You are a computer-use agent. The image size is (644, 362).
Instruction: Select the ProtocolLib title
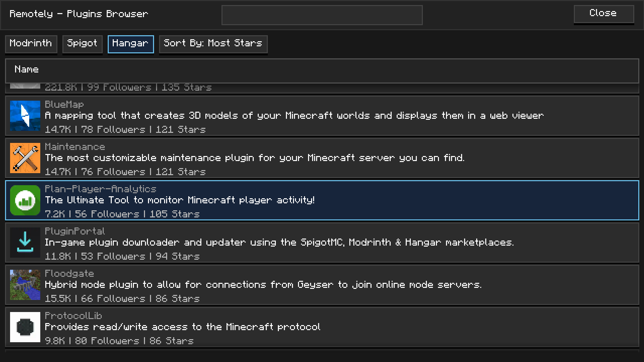[73, 316]
